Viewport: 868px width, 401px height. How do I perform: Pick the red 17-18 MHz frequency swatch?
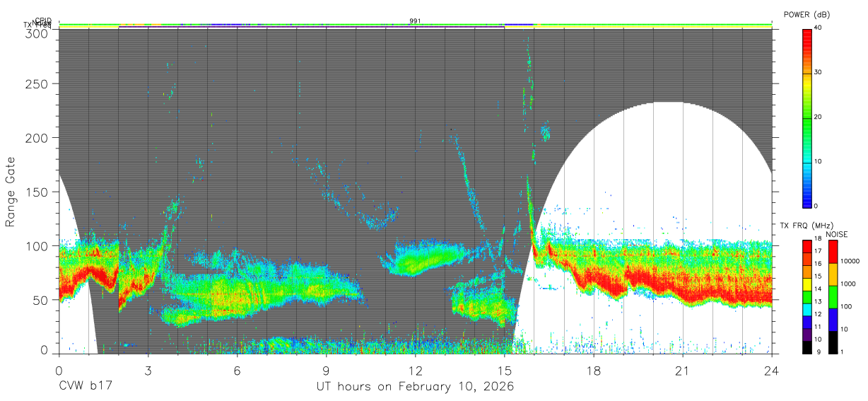point(807,247)
